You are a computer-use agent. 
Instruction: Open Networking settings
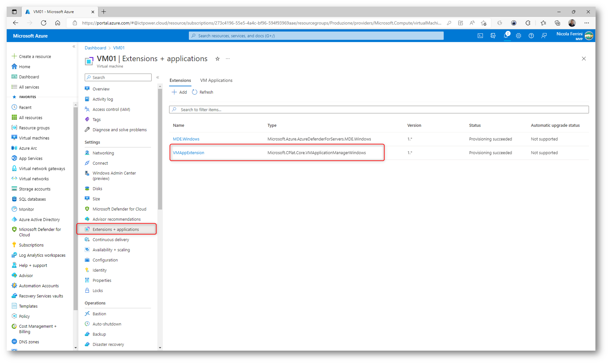tap(103, 153)
